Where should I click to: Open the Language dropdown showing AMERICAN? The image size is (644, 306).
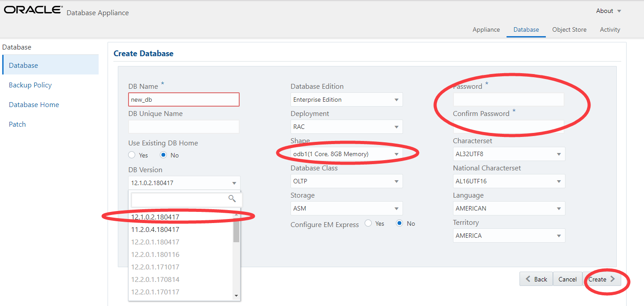point(509,208)
